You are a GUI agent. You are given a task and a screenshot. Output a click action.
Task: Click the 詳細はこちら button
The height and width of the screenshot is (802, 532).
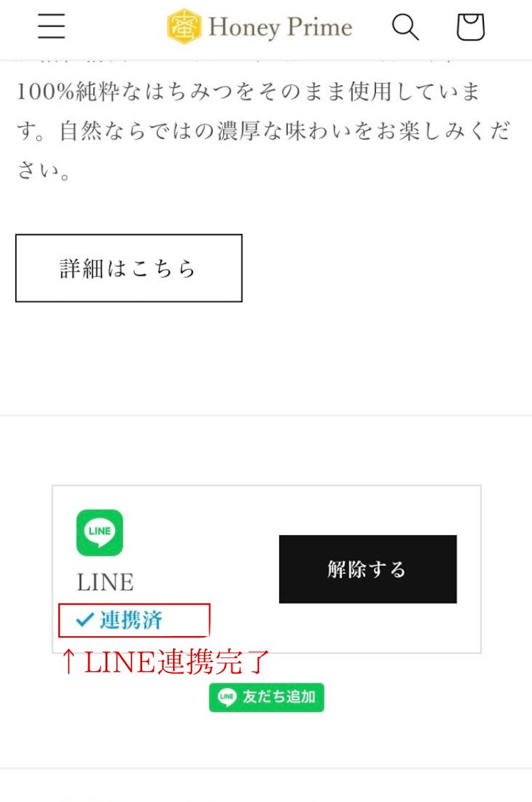point(129,268)
